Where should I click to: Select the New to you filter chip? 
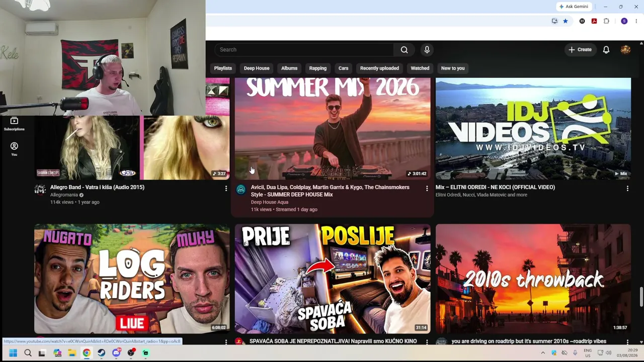(x=453, y=68)
